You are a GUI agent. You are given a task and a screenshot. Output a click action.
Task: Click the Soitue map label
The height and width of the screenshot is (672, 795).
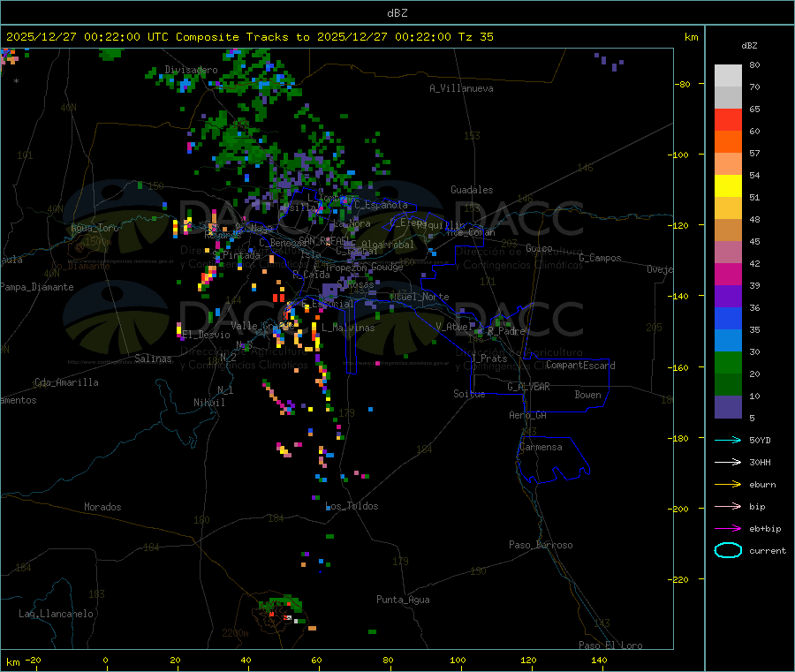point(469,394)
